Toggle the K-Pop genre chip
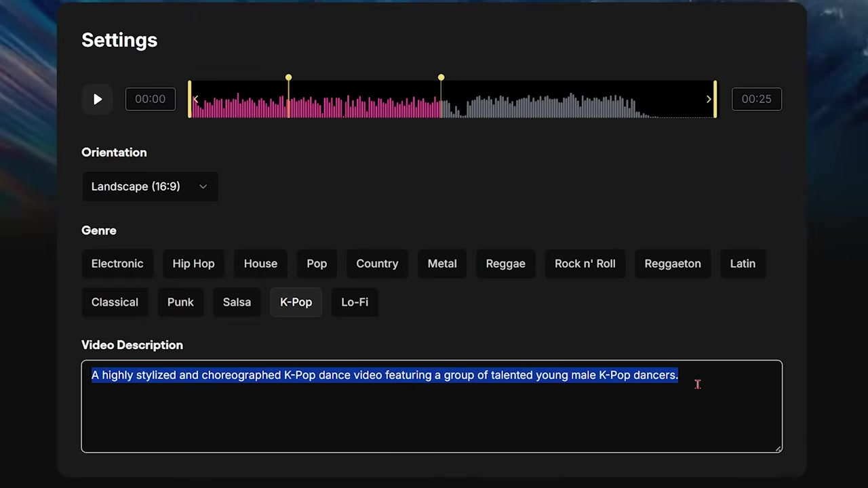 pos(296,302)
